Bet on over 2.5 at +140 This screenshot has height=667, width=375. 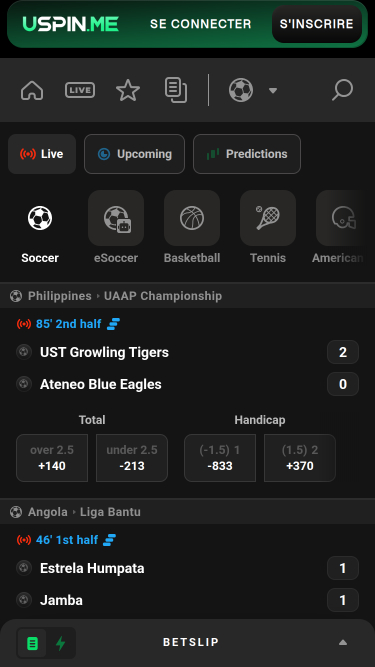point(52,458)
